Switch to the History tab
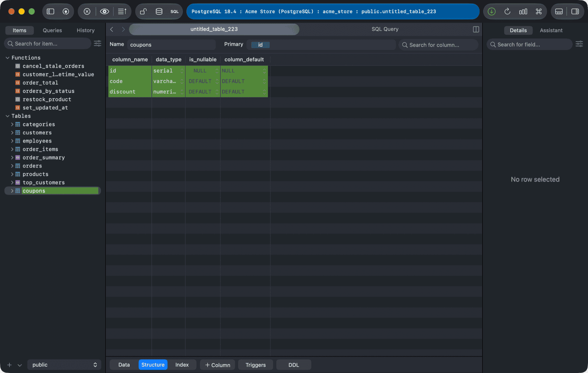The width and height of the screenshot is (588, 373). point(86,30)
